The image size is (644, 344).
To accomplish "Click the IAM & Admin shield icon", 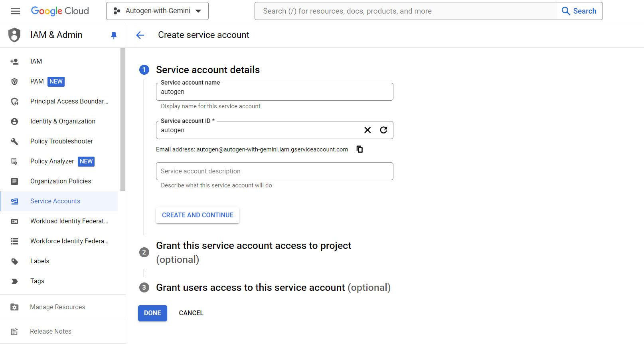I will tap(14, 35).
